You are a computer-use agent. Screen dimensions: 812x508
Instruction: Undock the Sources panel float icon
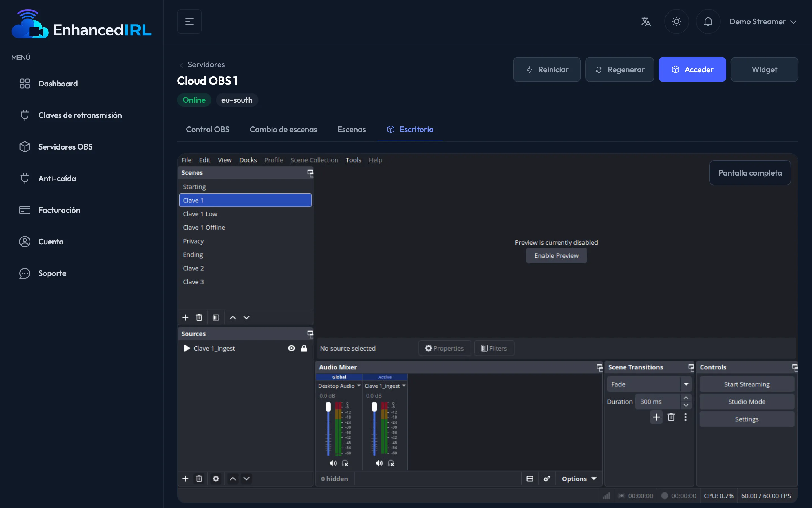pos(310,334)
